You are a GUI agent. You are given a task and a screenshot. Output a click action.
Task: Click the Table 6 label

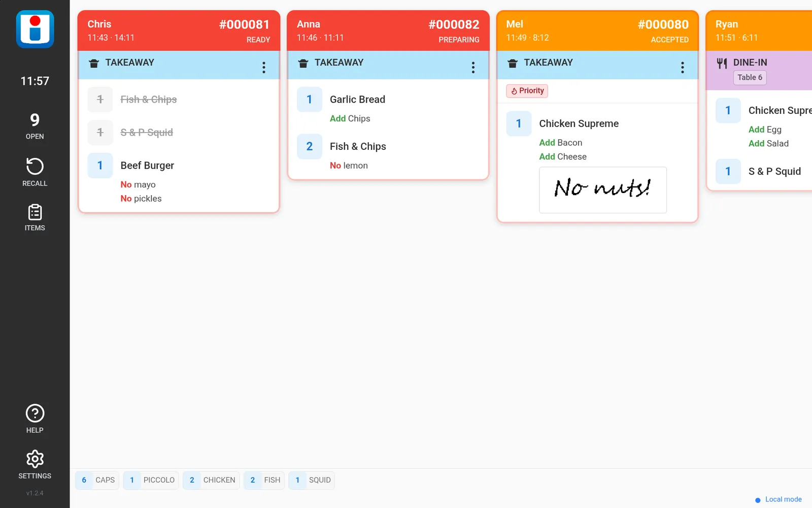[x=750, y=78]
